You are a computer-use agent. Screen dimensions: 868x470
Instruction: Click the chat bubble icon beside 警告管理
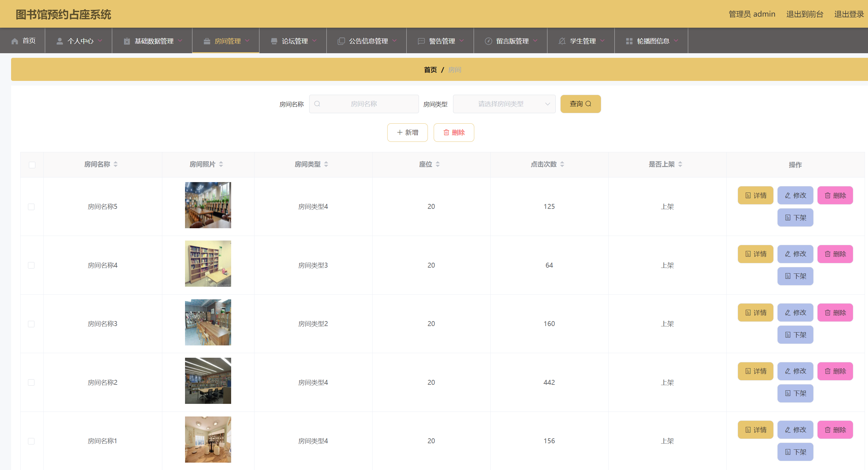coord(421,41)
